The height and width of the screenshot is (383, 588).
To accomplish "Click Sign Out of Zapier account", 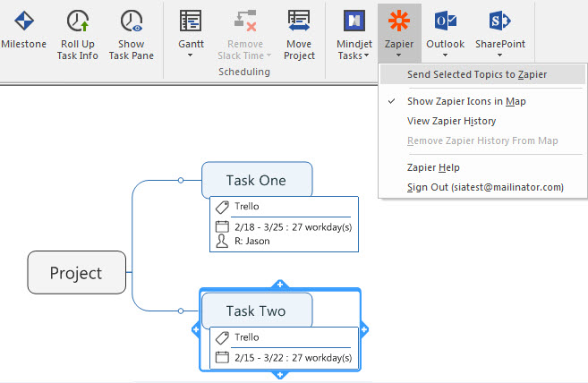I will (x=484, y=187).
